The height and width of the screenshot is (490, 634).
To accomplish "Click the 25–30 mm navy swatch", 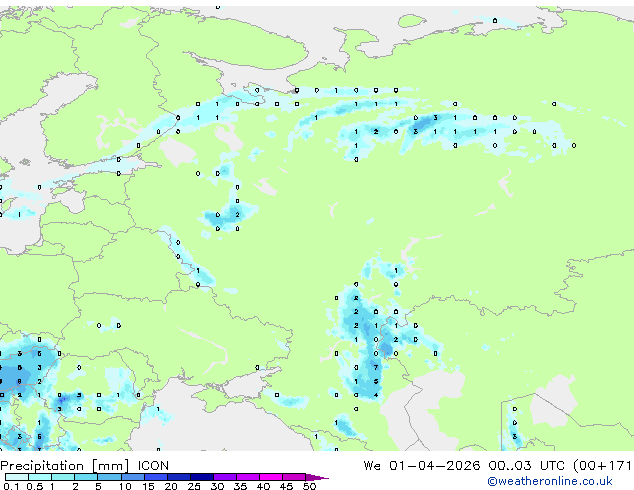I will click(x=202, y=477).
